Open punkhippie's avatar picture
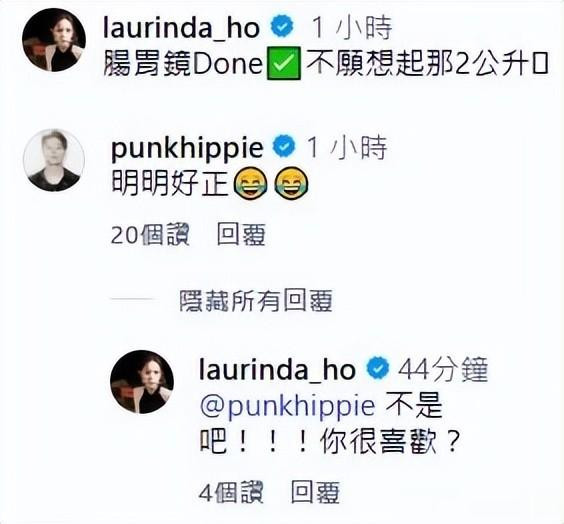The height and width of the screenshot is (524, 564). (x=54, y=160)
